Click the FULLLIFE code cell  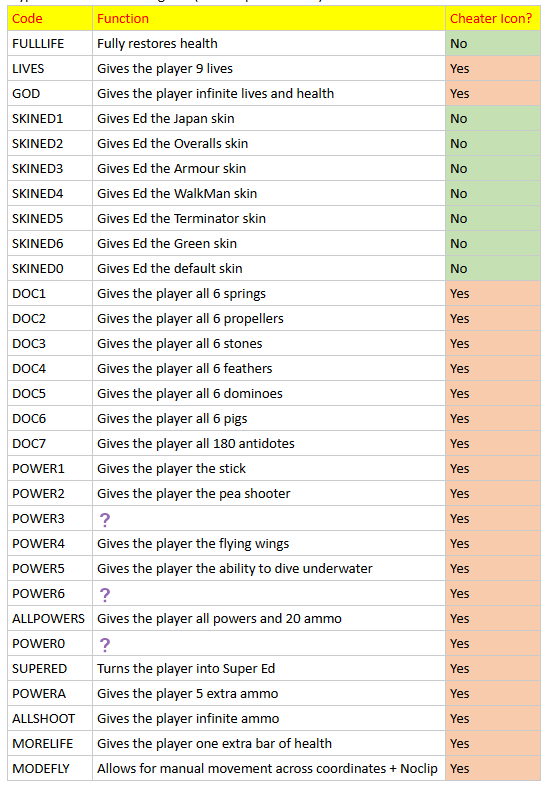tap(50, 44)
